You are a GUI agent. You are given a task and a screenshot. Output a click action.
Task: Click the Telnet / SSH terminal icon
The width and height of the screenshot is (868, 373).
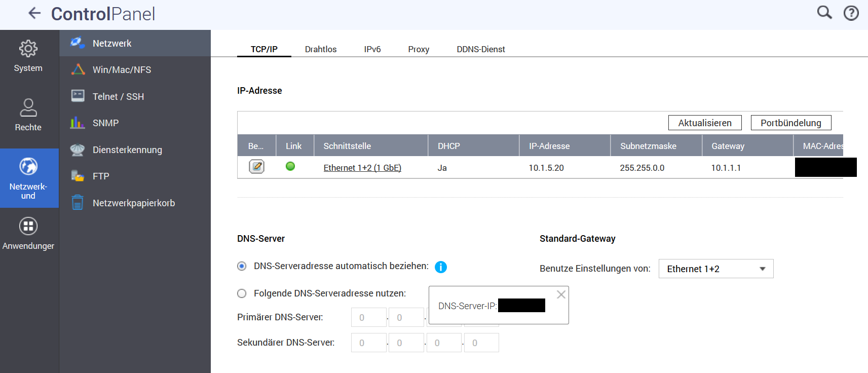tap(78, 96)
